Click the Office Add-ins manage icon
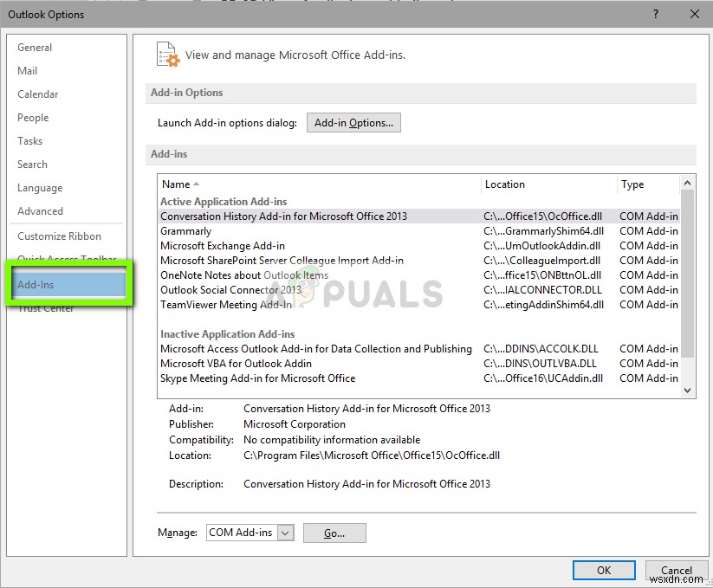This screenshot has width=713, height=588. (x=167, y=54)
